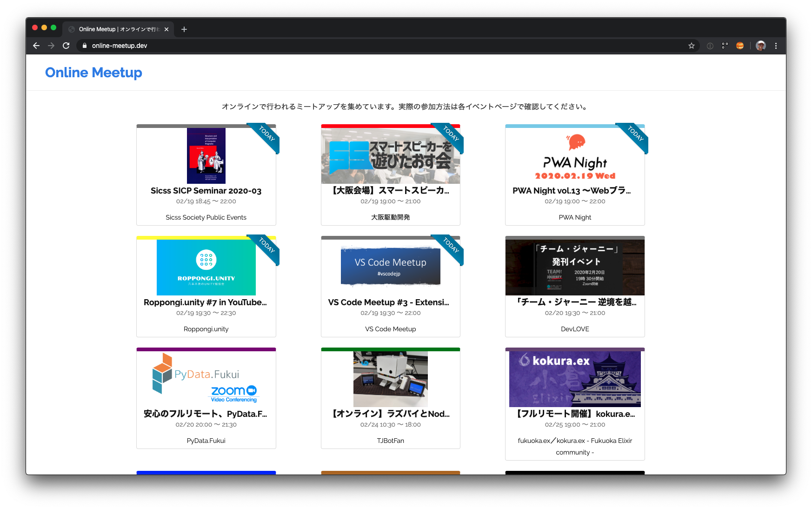812x509 pixels.
Task: Open VS Code Meetup #3 event title
Action: (389, 302)
